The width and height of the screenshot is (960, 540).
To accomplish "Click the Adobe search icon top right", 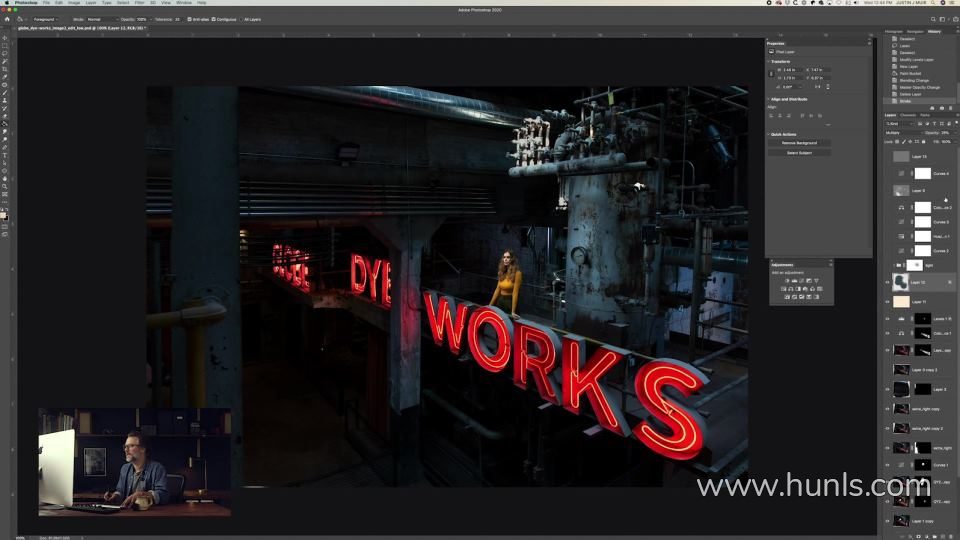I will tap(933, 19).
